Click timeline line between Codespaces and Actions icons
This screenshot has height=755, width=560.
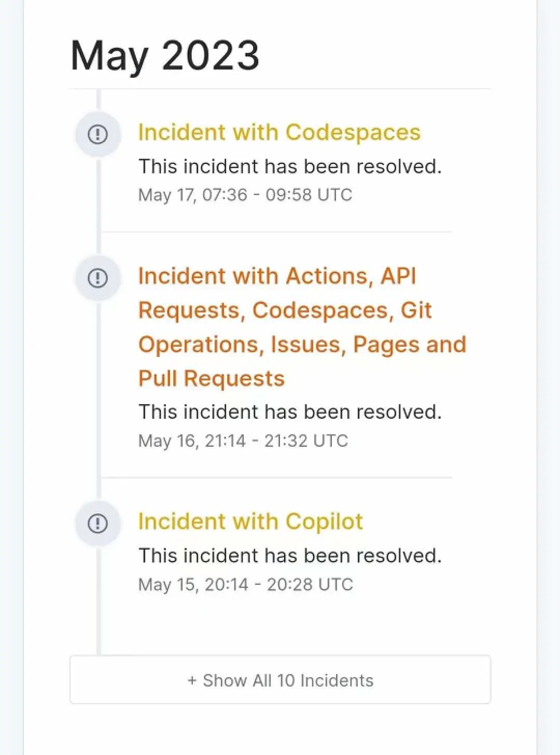pos(99,207)
